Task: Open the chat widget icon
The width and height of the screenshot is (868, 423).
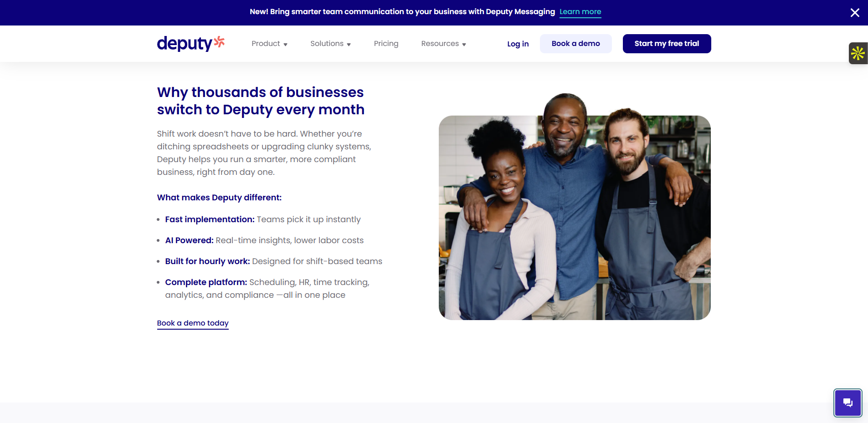Action: coord(847,403)
